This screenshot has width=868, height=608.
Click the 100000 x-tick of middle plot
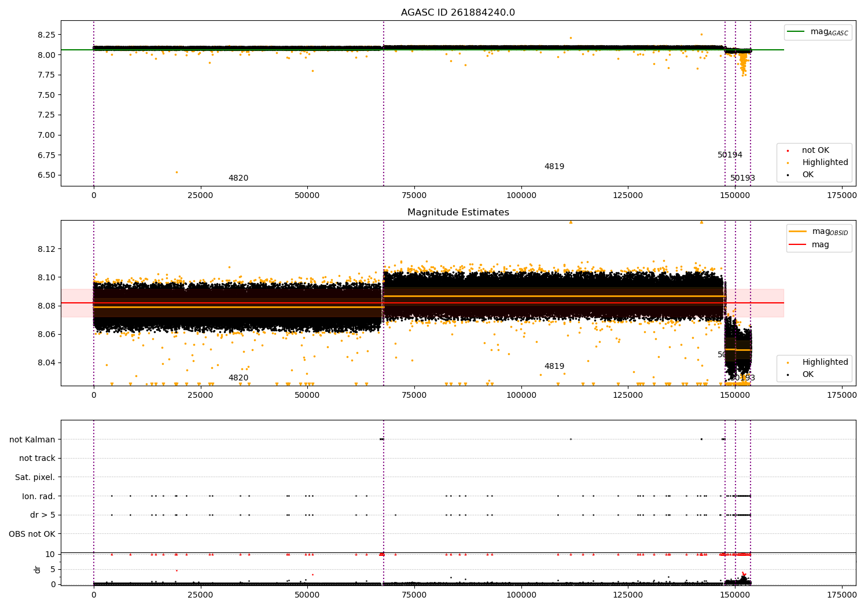(521, 395)
